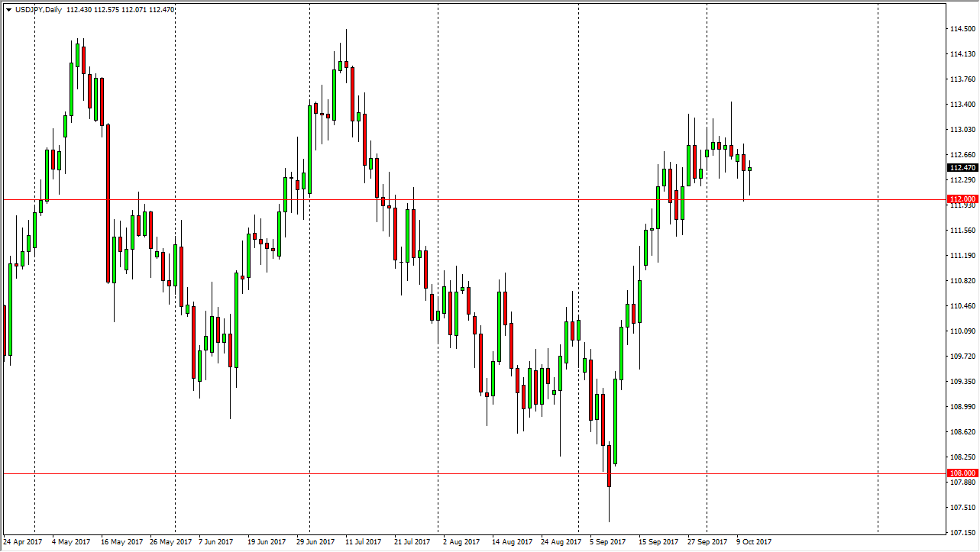Collapse the USDJPY,Daily chart header triangle
This screenshot has width=980, height=552.
click(x=9, y=11)
